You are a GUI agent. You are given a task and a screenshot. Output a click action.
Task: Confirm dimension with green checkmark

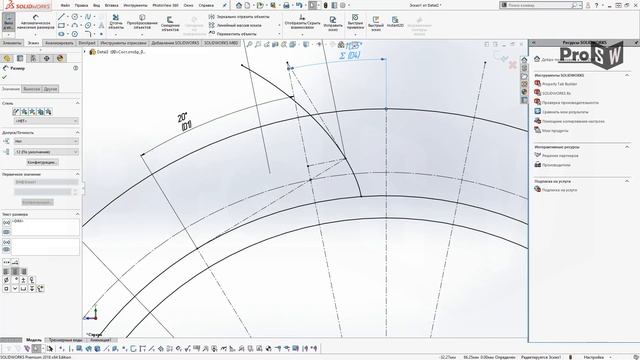click(x=4, y=77)
